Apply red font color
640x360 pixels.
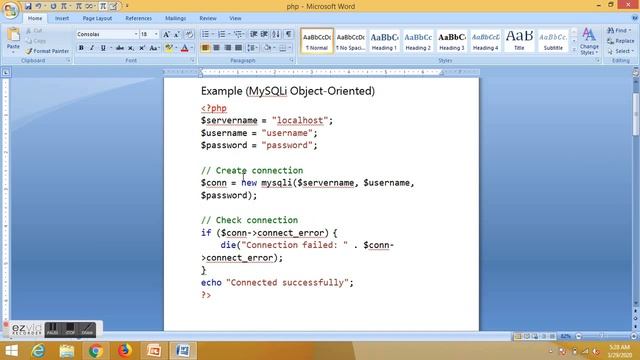[x=184, y=48]
